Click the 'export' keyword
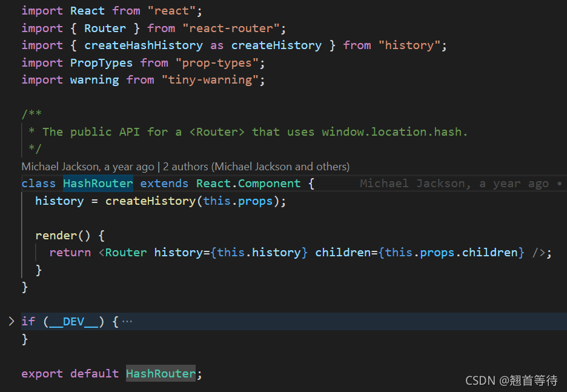 [x=42, y=374]
